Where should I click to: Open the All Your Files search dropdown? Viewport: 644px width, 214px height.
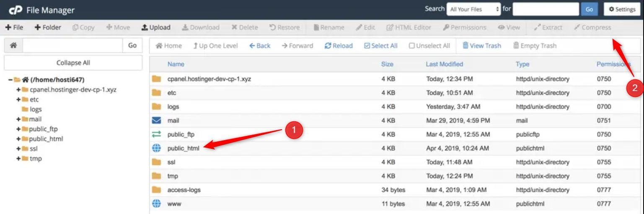474,9
